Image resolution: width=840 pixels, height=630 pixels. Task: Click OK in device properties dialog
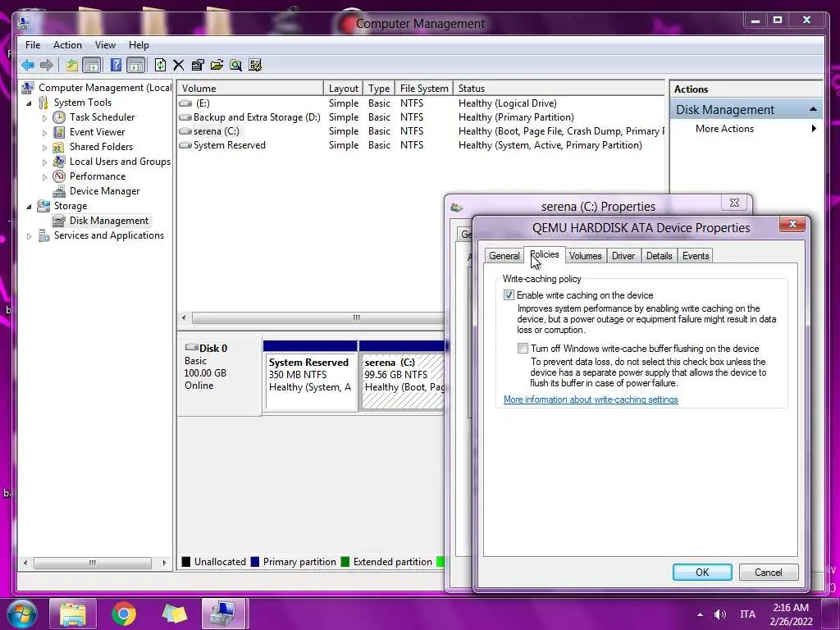[x=702, y=572]
